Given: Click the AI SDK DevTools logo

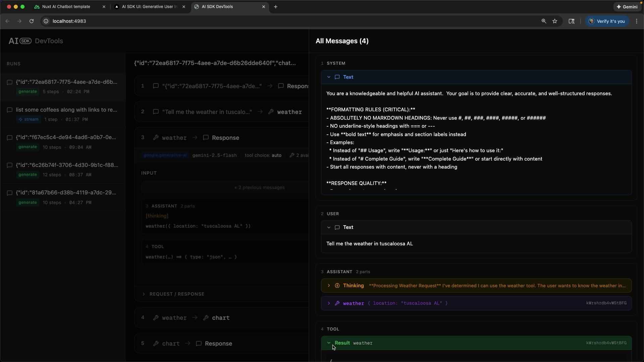Looking at the screenshot, I should (x=36, y=41).
